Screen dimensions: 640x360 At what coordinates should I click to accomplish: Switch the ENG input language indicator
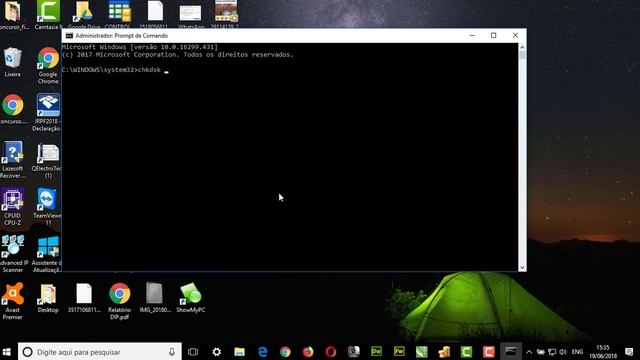tap(577, 352)
